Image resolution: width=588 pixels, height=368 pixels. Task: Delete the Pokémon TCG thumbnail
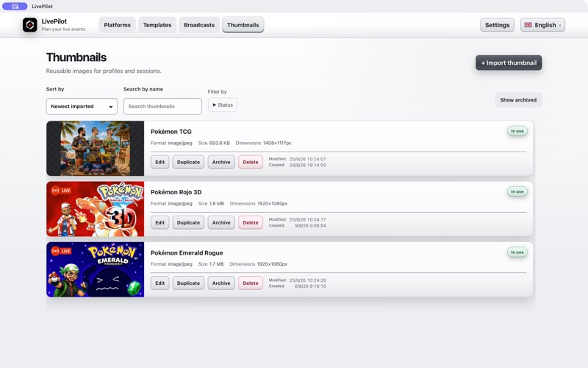(x=251, y=162)
